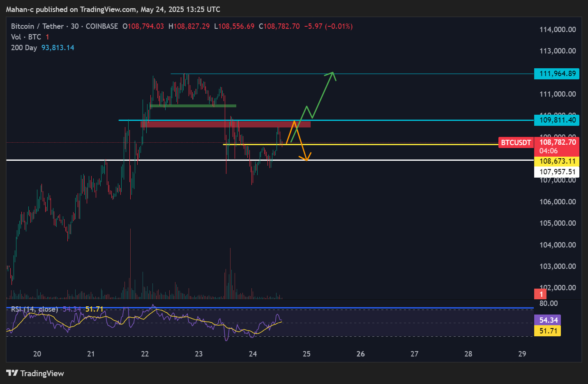Click the 114,000.00 price axis label

[557, 30]
